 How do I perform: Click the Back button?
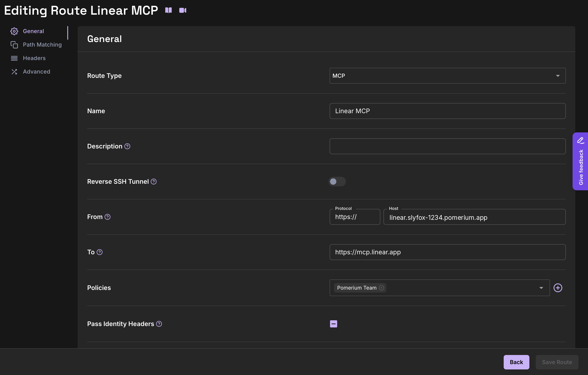pyautogui.click(x=516, y=362)
